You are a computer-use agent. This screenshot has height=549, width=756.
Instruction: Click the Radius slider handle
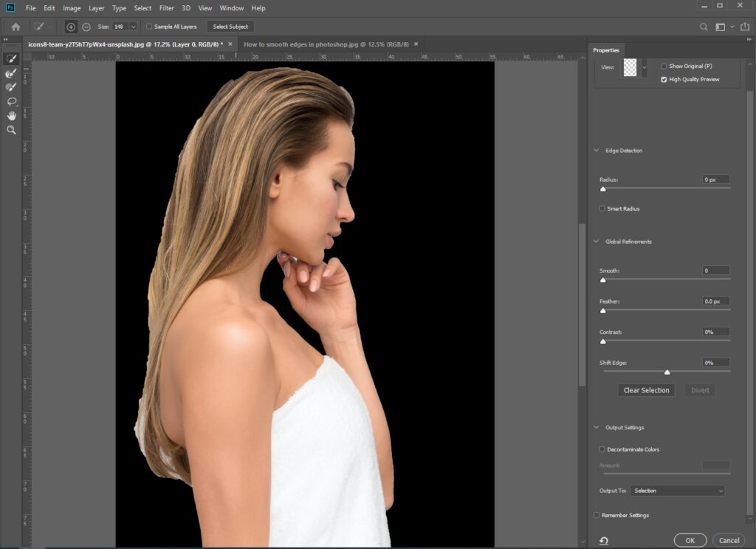pos(602,189)
